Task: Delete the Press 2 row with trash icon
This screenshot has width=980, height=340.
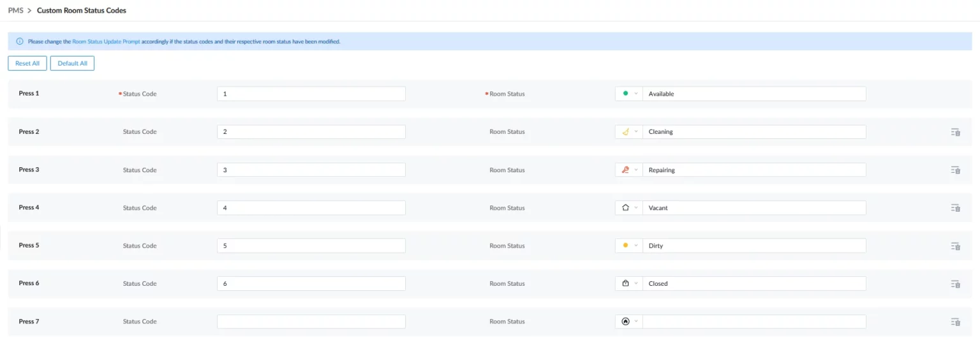Action: coord(955,132)
